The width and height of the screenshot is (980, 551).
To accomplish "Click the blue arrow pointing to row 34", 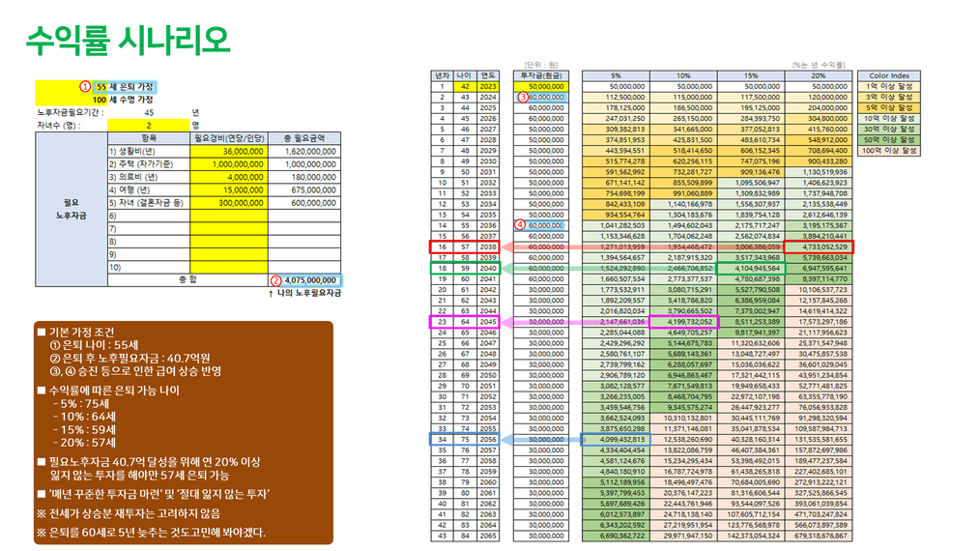I will point(541,440).
